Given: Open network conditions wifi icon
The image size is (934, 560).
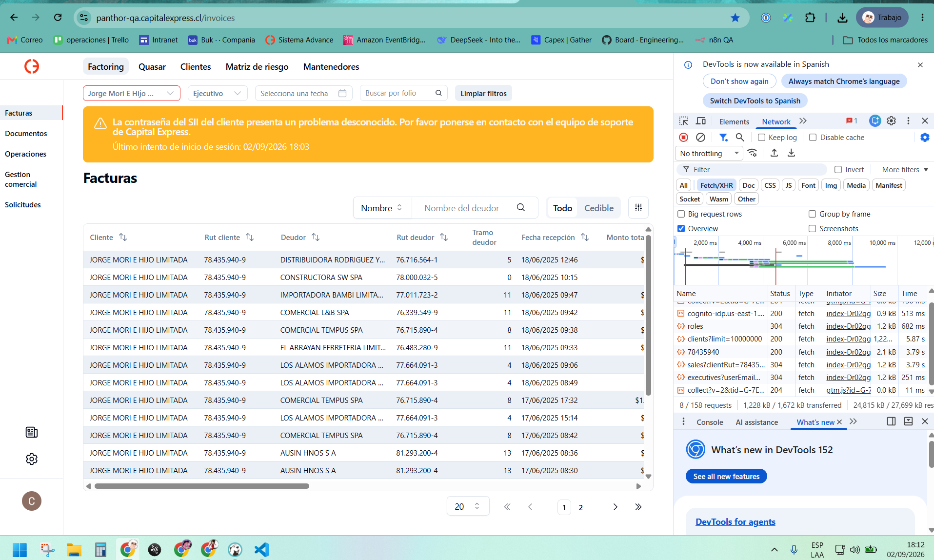Looking at the screenshot, I should pyautogui.click(x=753, y=153).
